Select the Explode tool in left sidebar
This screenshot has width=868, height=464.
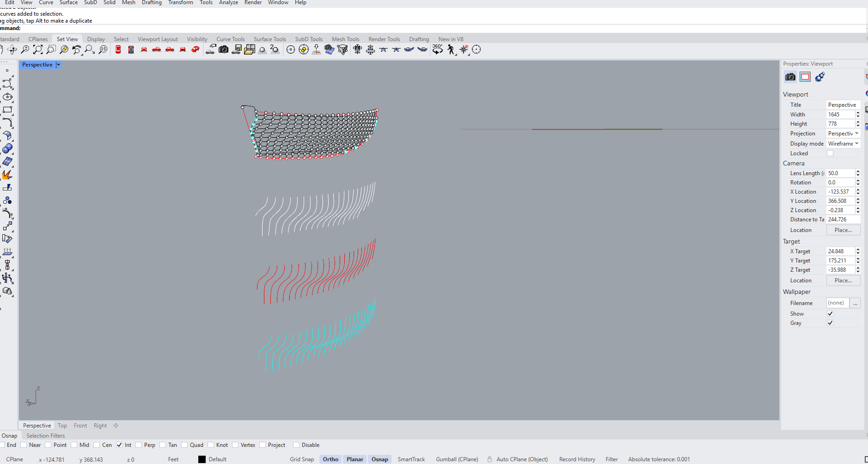7,175
